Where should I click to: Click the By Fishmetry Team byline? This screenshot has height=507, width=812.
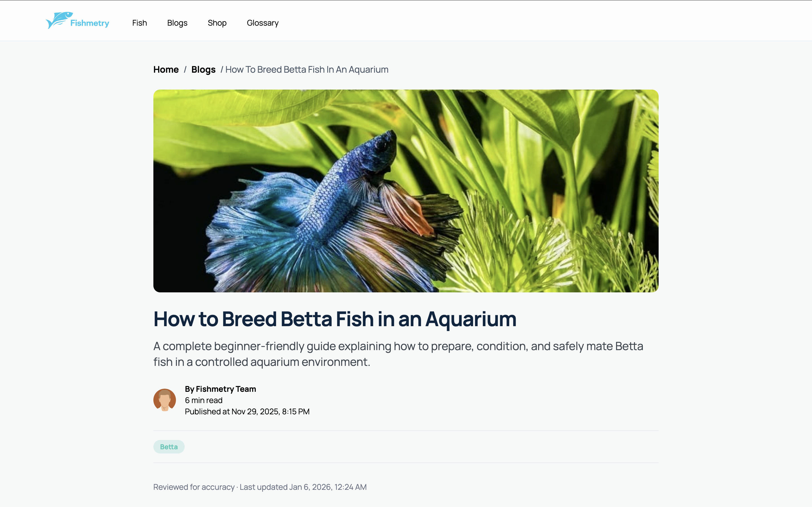tap(220, 389)
